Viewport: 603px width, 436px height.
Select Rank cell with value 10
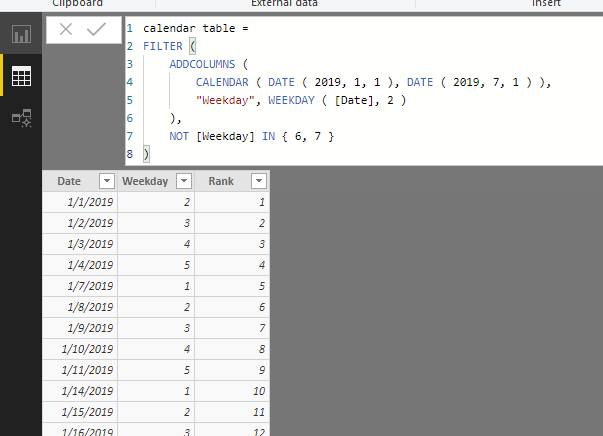pos(232,391)
